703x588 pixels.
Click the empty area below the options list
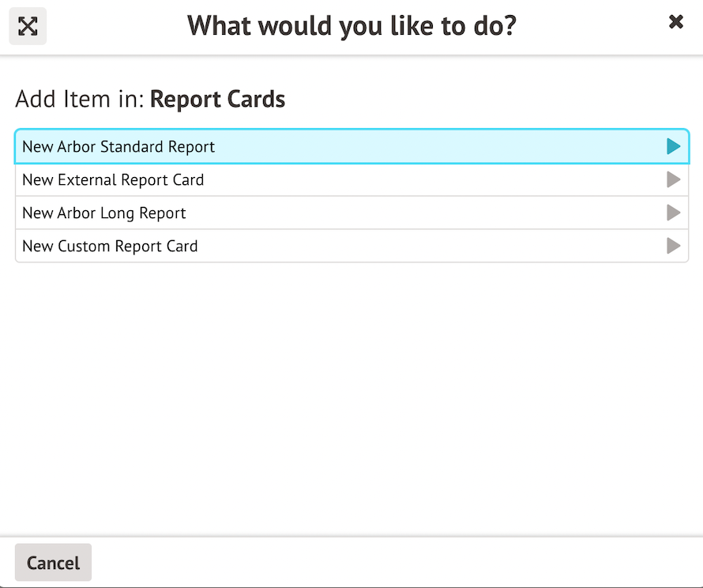[x=351, y=395]
